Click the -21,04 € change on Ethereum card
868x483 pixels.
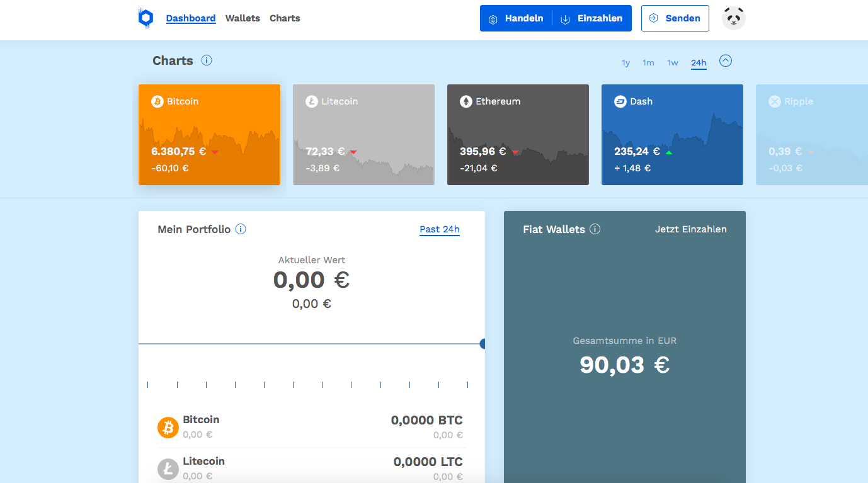click(479, 168)
